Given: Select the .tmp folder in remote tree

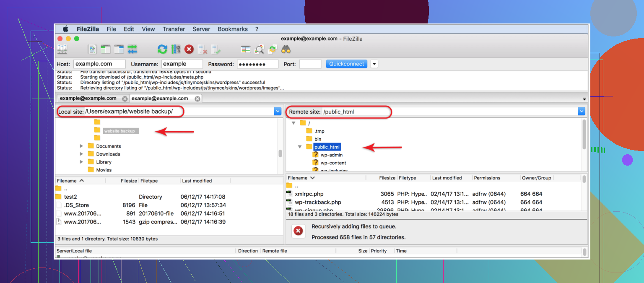Looking at the screenshot, I should click(315, 131).
